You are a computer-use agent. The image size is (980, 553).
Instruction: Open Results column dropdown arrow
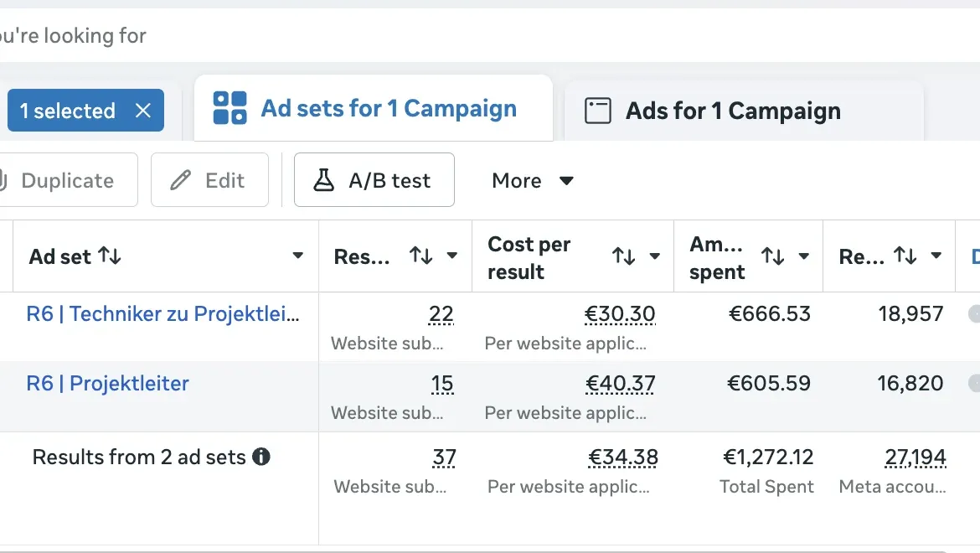(x=451, y=255)
